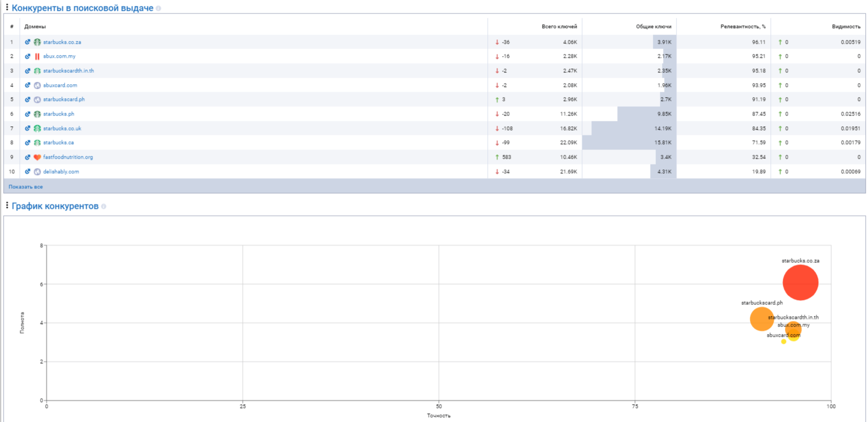Click the starbucks.ph favicon
Viewport: 868px width, 422px height.
[37, 114]
